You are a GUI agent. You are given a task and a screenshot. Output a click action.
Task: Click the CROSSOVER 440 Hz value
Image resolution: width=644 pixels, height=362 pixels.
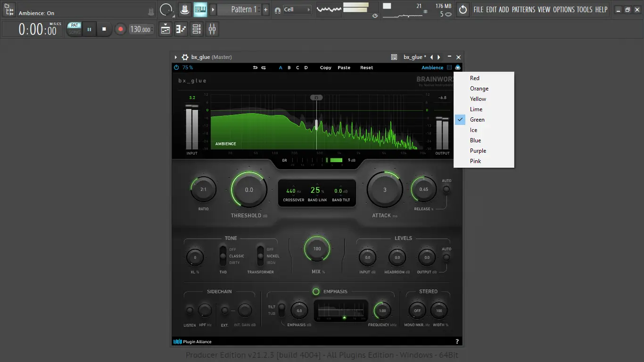click(x=293, y=191)
